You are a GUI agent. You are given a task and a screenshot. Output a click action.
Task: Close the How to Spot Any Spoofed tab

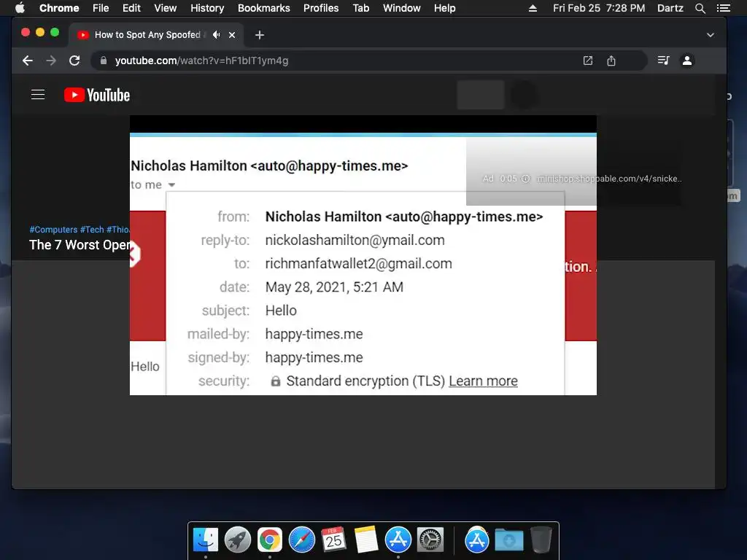click(x=232, y=35)
